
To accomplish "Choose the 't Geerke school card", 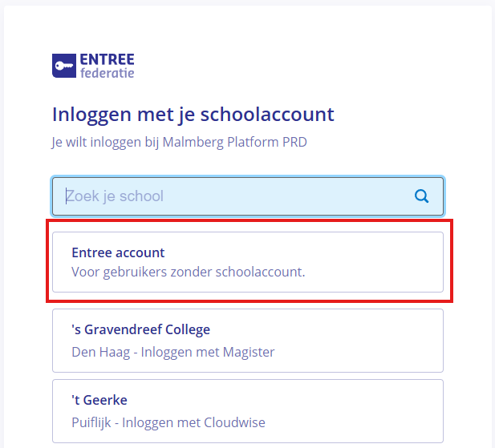I will click(248, 411).
